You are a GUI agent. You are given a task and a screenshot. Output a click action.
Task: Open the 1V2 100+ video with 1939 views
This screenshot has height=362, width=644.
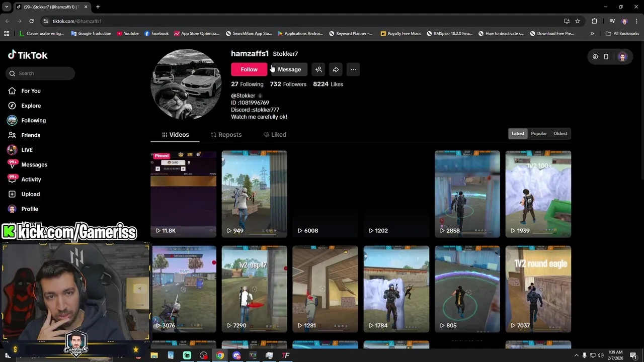[538, 194]
